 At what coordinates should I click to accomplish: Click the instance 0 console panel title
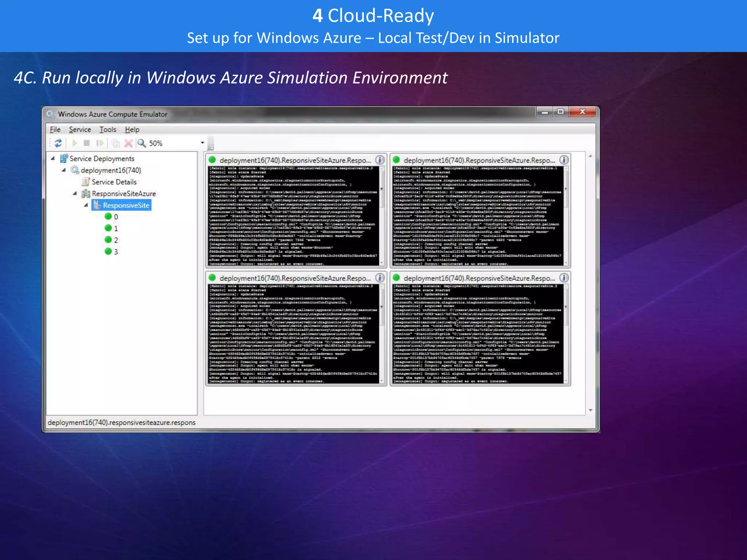[x=295, y=160]
